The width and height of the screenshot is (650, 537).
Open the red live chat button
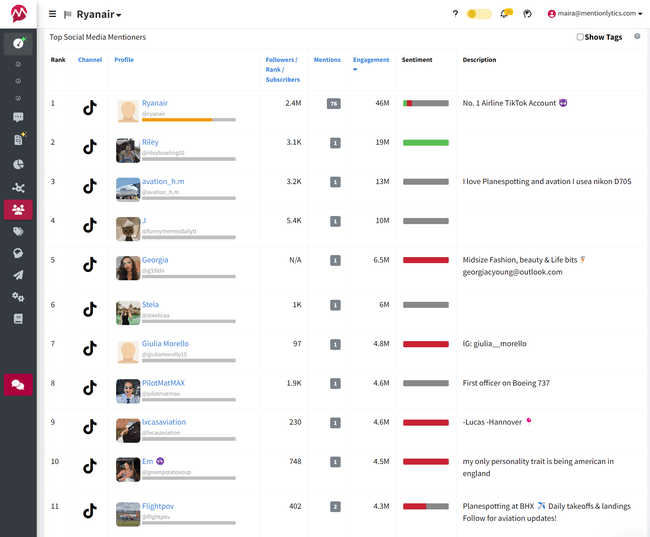(x=18, y=385)
